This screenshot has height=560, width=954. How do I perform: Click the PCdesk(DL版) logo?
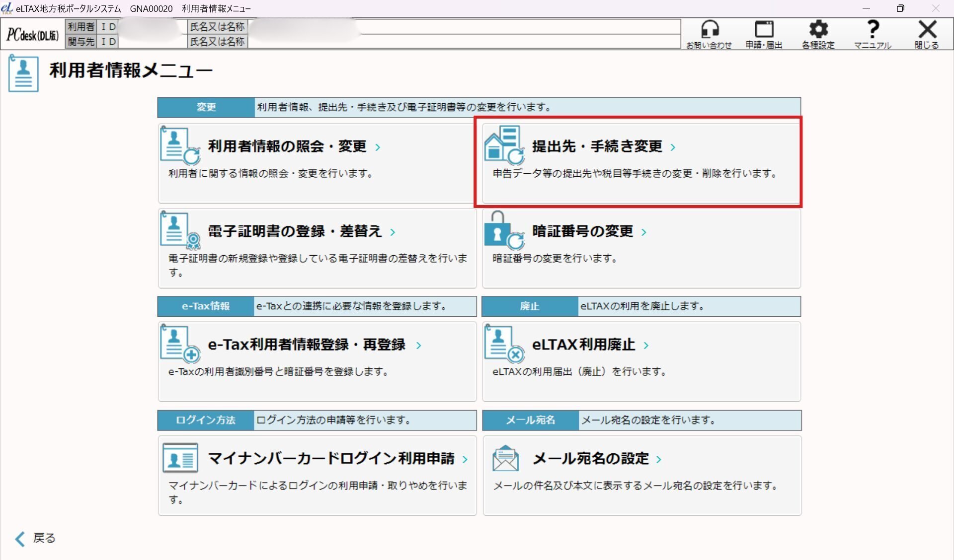tap(31, 34)
